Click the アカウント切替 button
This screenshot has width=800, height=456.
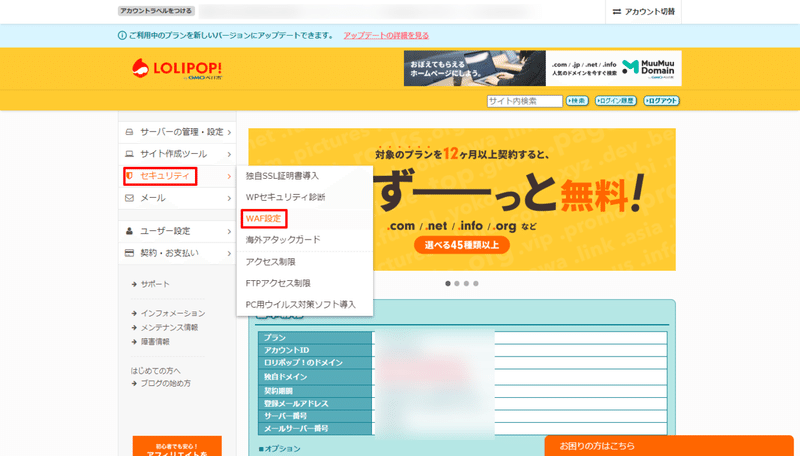(643, 11)
